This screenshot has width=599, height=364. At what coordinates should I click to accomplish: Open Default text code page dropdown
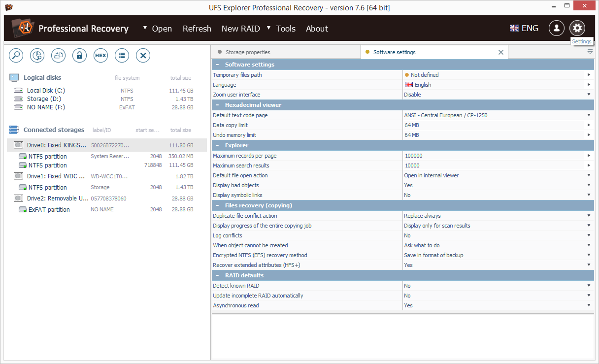click(x=589, y=115)
